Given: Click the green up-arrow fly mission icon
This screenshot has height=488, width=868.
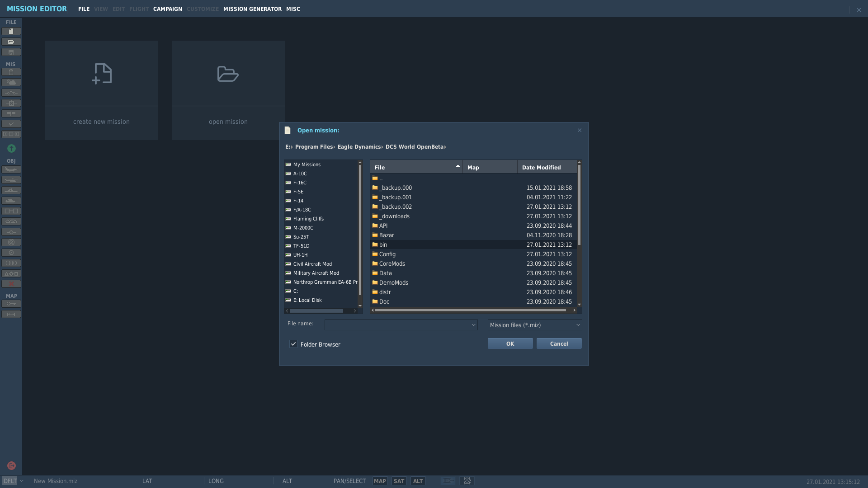Looking at the screenshot, I should (x=11, y=148).
